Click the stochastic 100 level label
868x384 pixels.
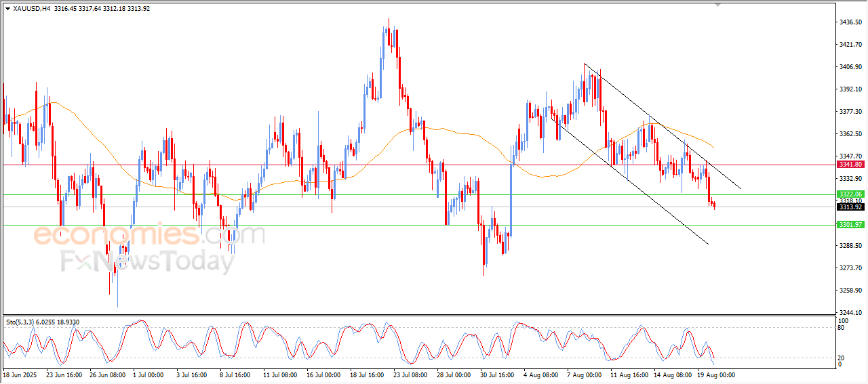[844, 320]
